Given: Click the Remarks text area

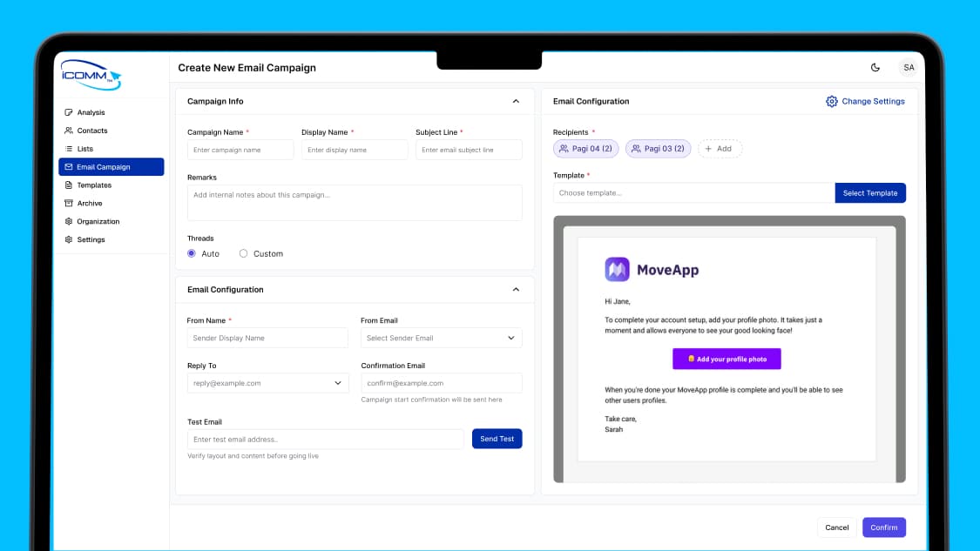Looking at the screenshot, I should coord(355,203).
